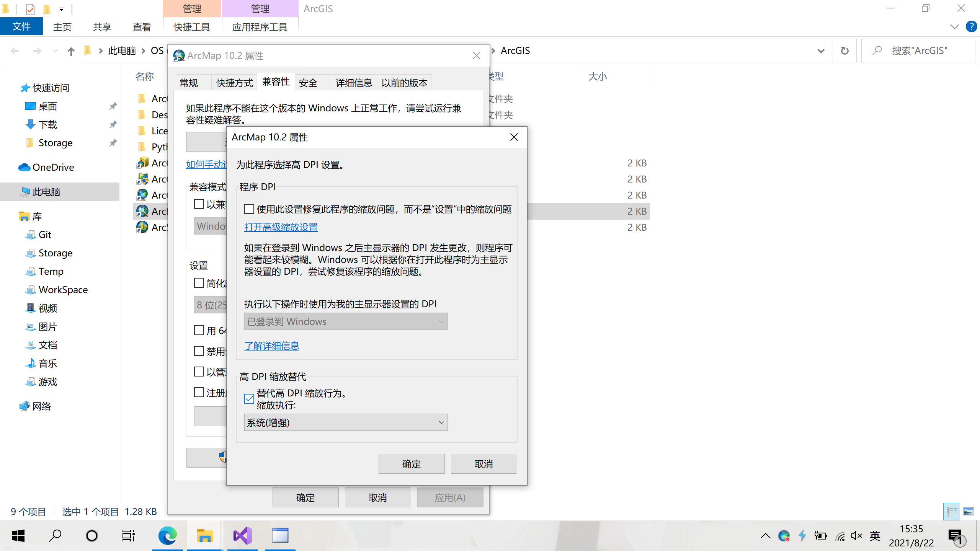Launch Microsoft Edge from the taskbar
This screenshot has width=980, height=551.
tap(167, 536)
